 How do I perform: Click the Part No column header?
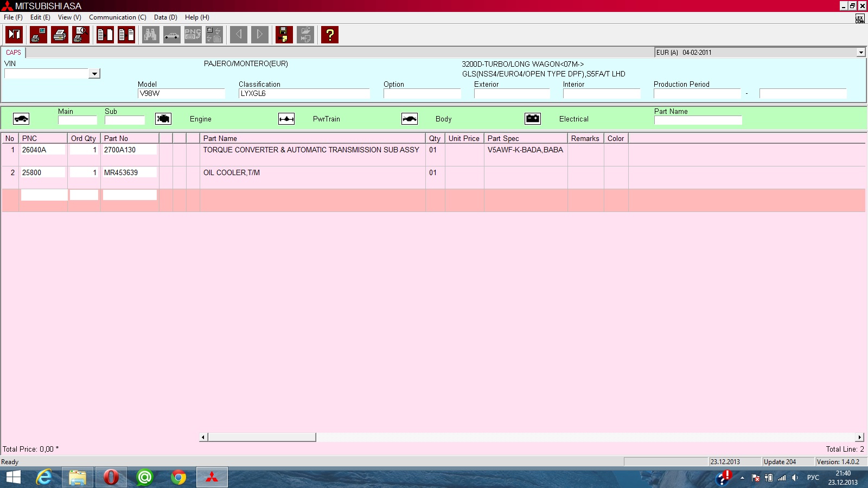[129, 138]
